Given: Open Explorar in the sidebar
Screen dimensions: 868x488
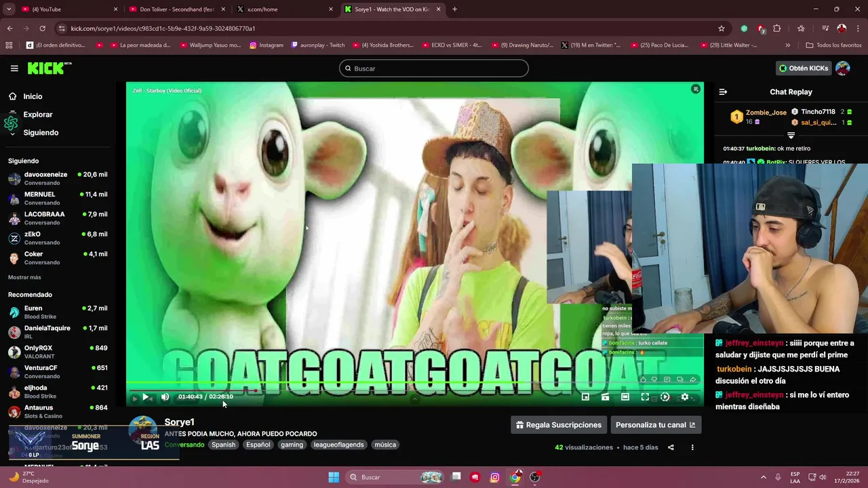Looking at the screenshot, I should pyautogui.click(x=37, y=115).
